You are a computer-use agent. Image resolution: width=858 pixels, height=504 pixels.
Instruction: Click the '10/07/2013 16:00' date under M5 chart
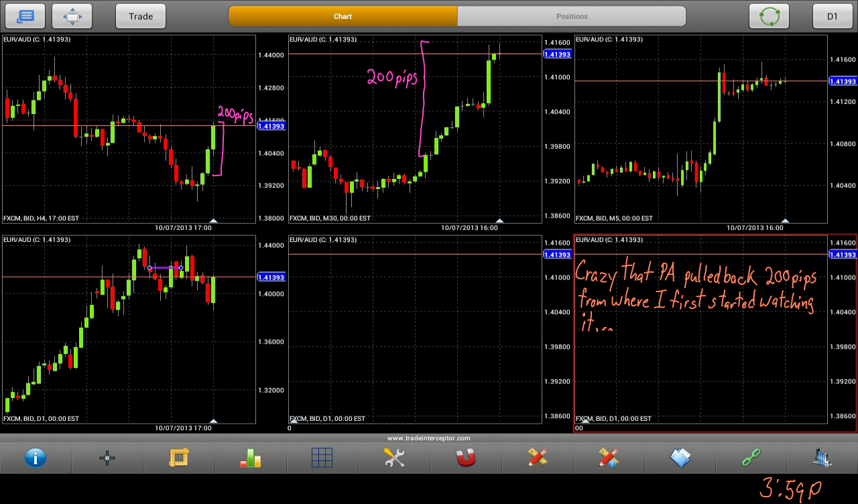point(755,228)
